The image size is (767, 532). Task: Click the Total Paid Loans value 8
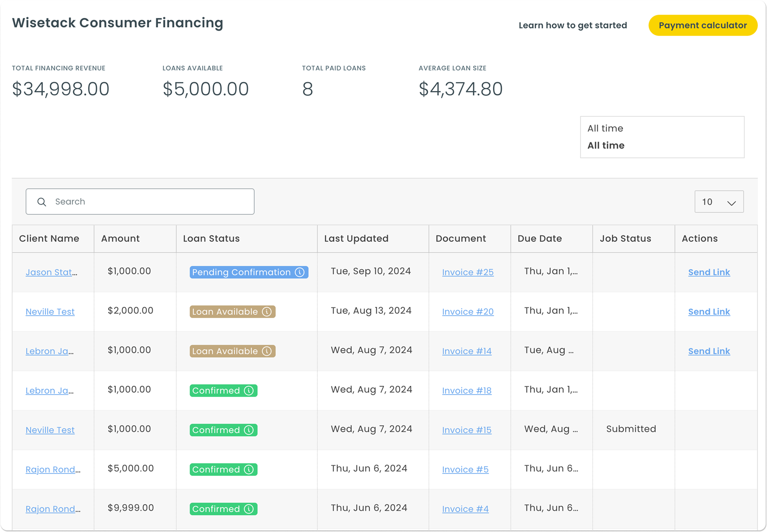point(308,89)
